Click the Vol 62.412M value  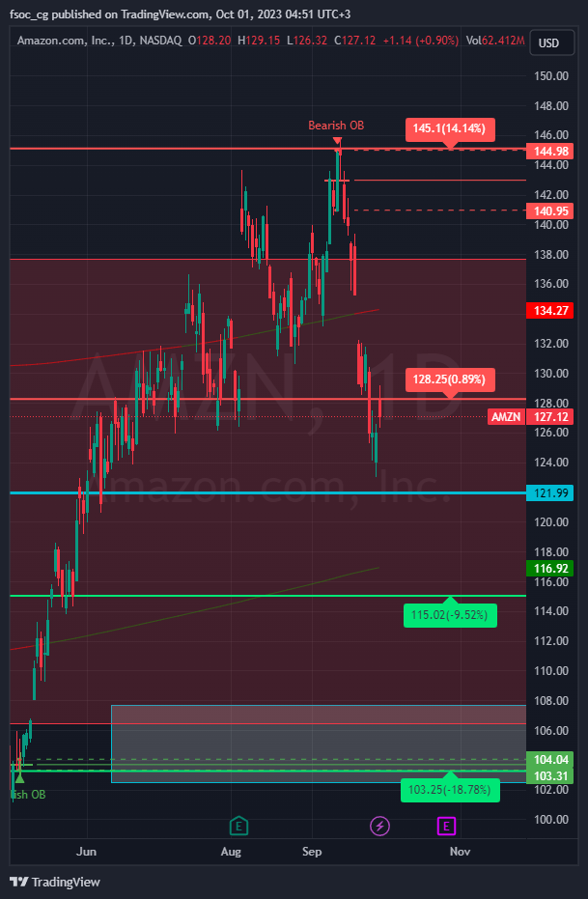click(495, 41)
